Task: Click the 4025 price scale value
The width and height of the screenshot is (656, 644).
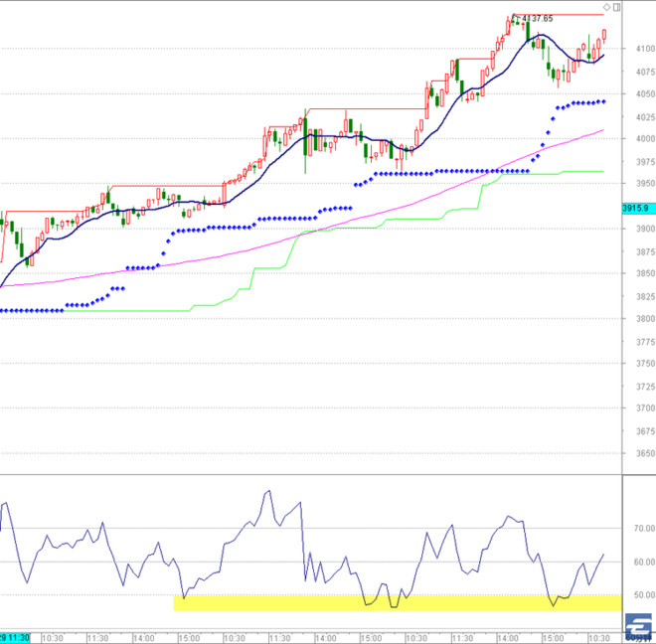Action: point(645,117)
